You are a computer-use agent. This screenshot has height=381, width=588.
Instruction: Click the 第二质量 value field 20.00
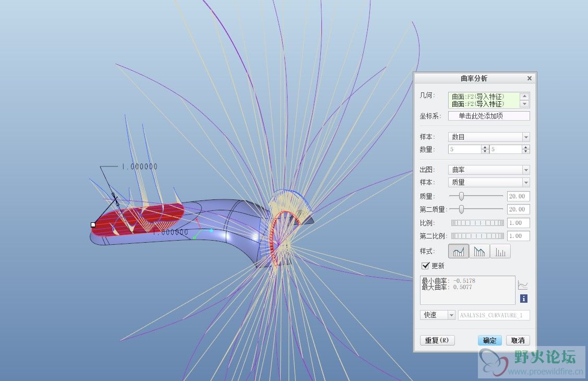click(518, 209)
